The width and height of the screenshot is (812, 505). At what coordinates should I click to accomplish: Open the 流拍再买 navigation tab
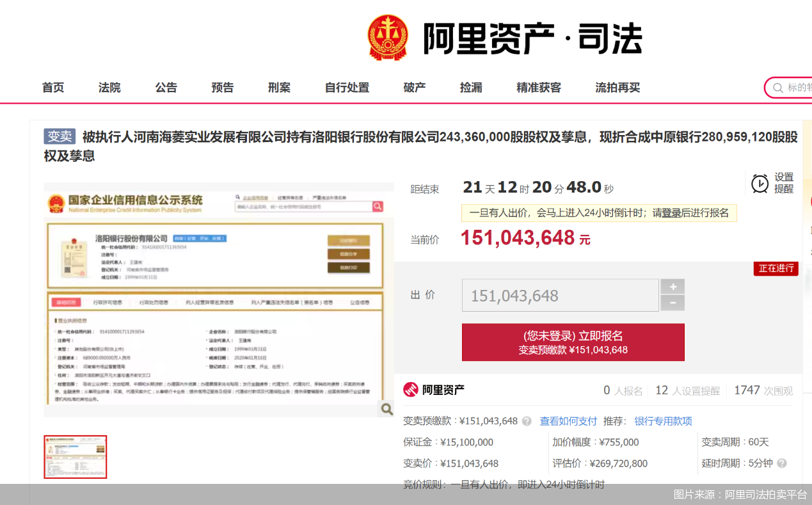[617, 88]
